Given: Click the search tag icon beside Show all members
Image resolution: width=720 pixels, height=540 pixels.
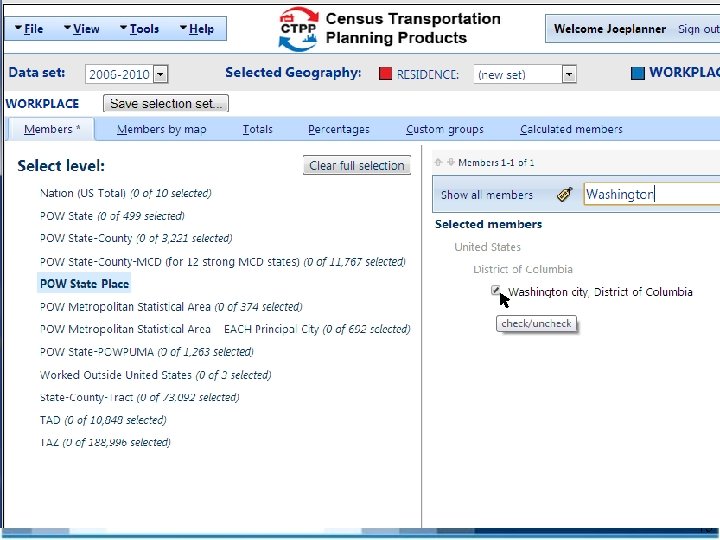Looking at the screenshot, I should [x=564, y=195].
